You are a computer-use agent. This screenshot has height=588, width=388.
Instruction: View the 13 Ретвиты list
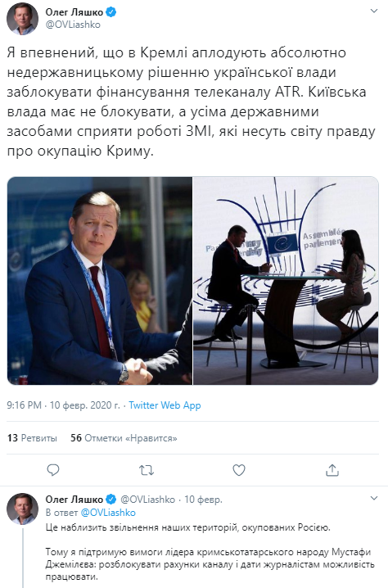[x=32, y=438]
